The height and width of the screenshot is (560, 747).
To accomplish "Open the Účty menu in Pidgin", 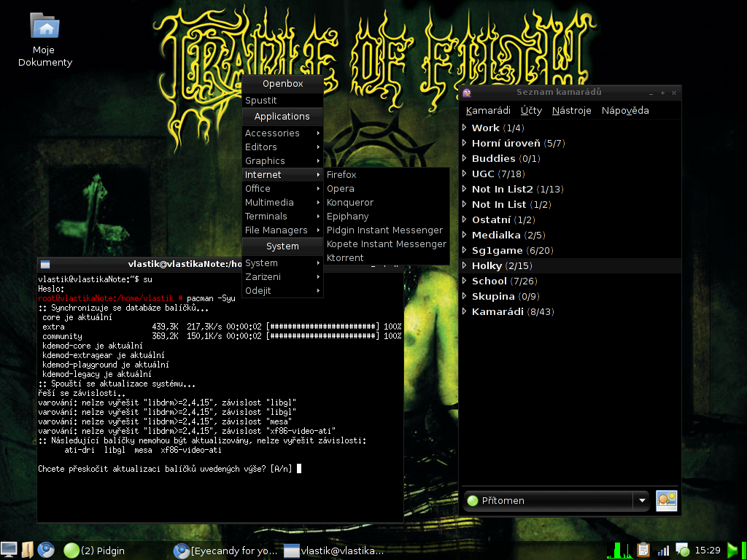I will [531, 111].
